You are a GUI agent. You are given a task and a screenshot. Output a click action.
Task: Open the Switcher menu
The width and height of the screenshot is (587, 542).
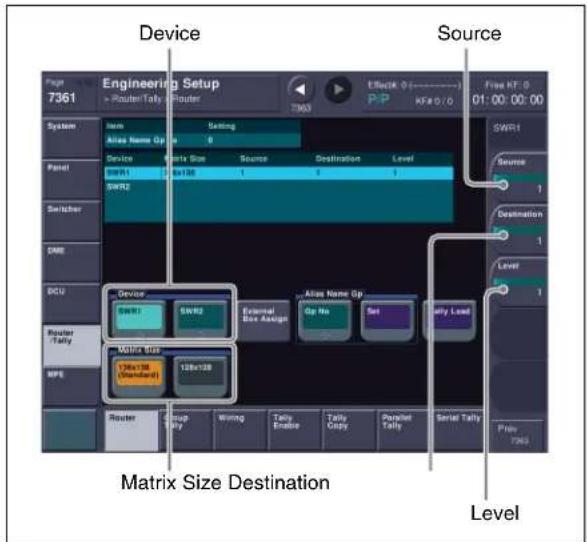(71, 221)
